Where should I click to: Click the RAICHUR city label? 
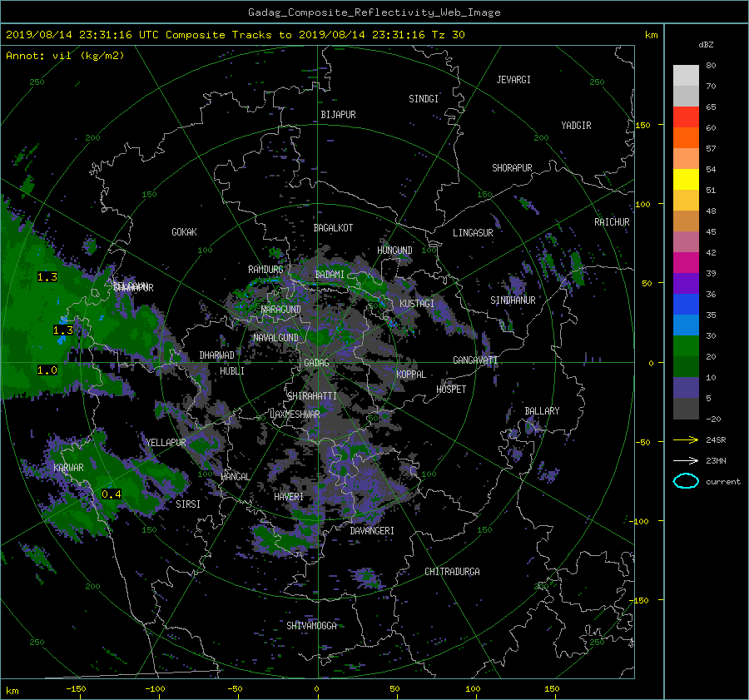point(612,222)
